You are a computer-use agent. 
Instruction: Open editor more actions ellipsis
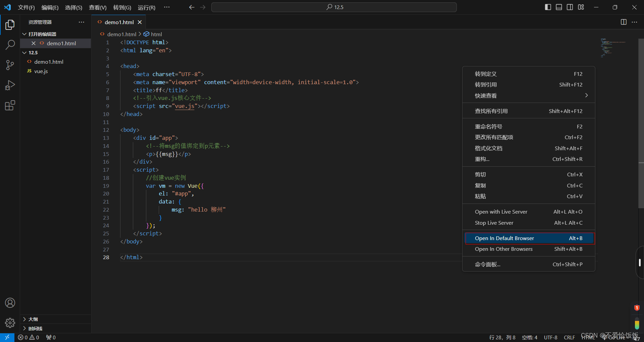tap(634, 22)
